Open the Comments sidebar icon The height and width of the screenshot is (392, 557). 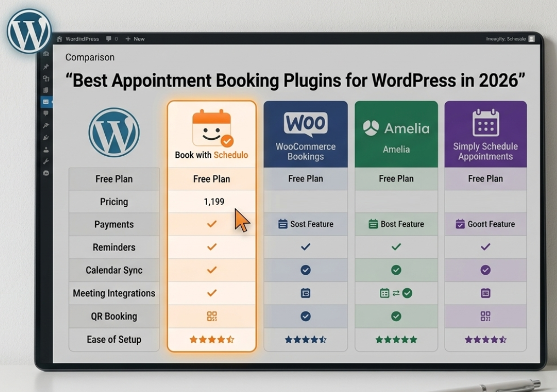tap(46, 113)
